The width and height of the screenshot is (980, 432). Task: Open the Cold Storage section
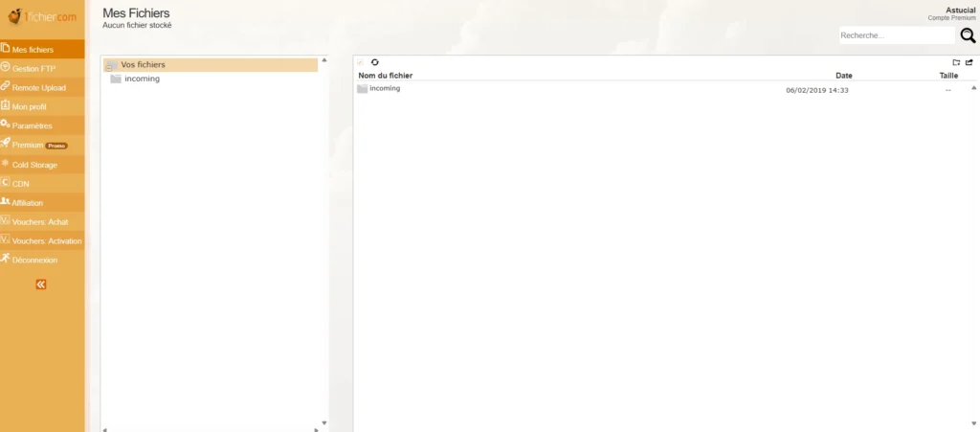tap(42, 165)
